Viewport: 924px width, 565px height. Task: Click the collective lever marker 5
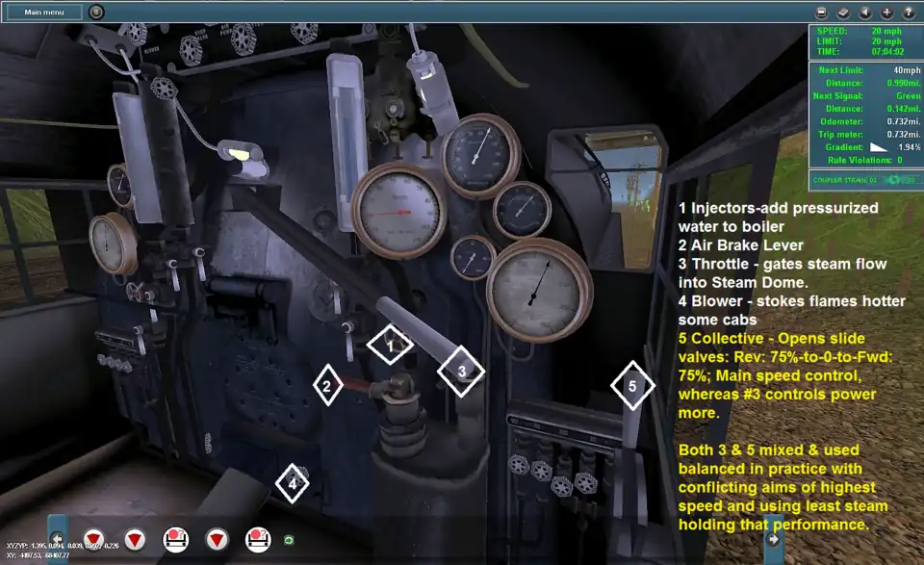(x=632, y=386)
